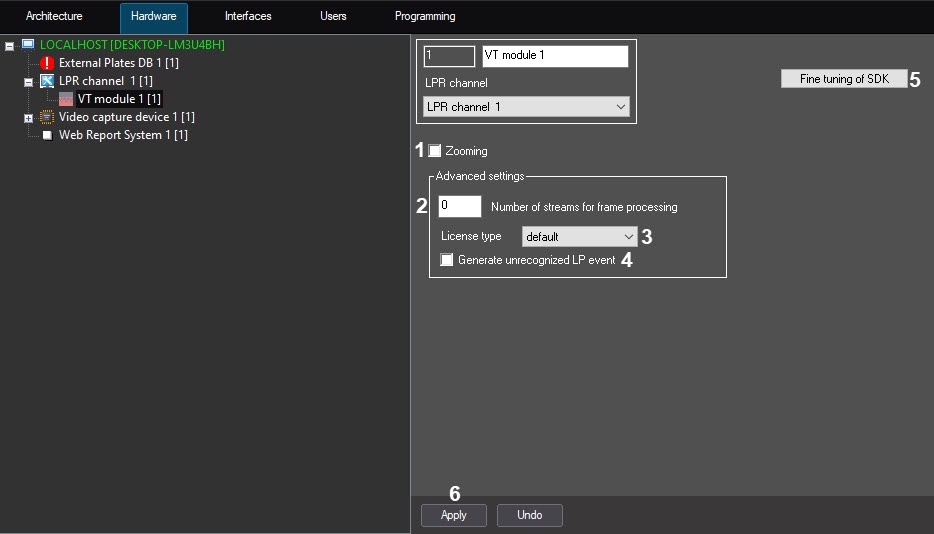
Task: Click the LOCALHOST computer icon
Action: (28, 45)
